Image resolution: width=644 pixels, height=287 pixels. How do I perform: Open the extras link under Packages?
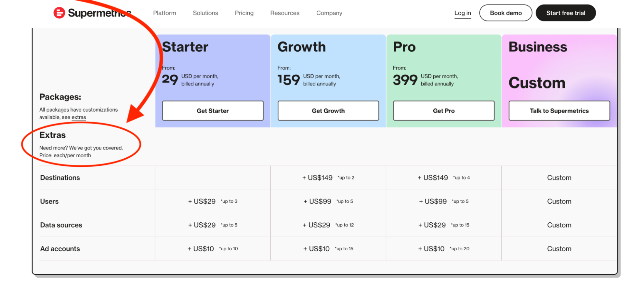pyautogui.click(x=78, y=117)
